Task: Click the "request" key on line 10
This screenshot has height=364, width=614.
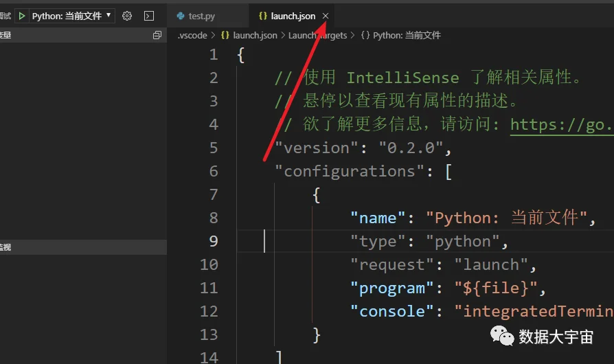Action: tap(392, 265)
